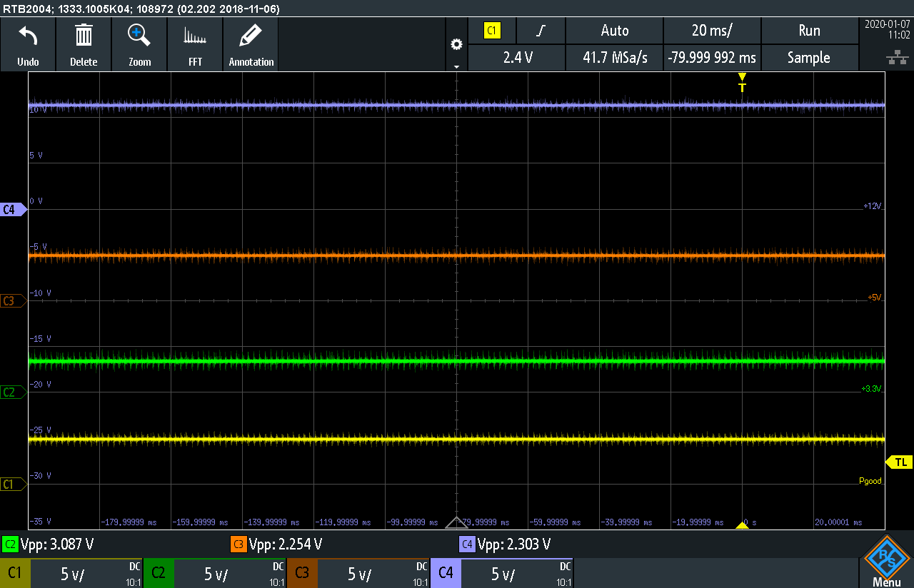Click the Run acquisition button
The height and width of the screenshot is (588, 914).
(809, 31)
